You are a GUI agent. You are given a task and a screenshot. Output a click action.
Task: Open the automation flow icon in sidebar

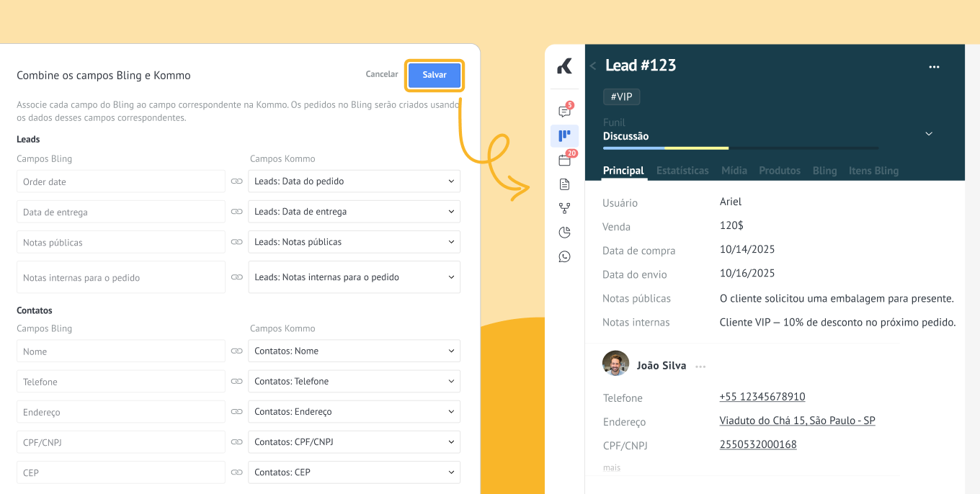(564, 208)
